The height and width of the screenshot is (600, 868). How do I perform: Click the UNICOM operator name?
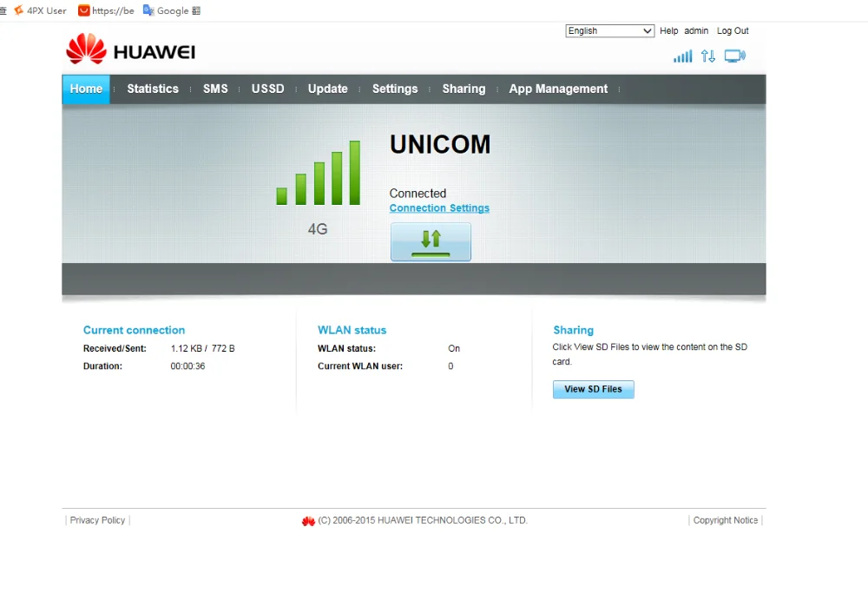pos(440,145)
